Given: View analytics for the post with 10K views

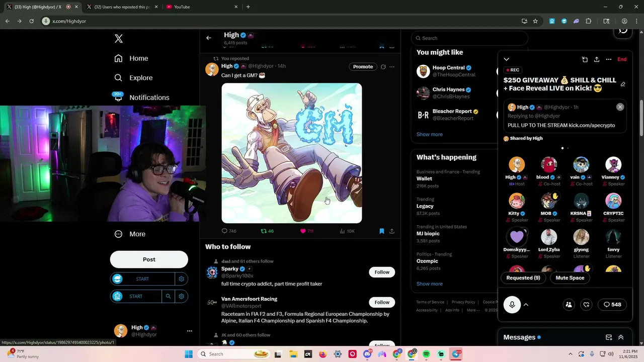Looking at the screenshot, I should click(347, 231).
